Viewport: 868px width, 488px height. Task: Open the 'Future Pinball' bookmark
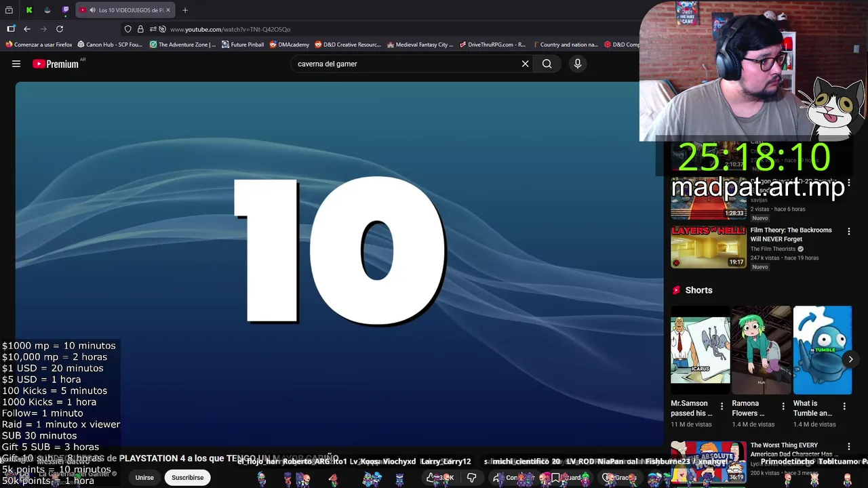(243, 45)
